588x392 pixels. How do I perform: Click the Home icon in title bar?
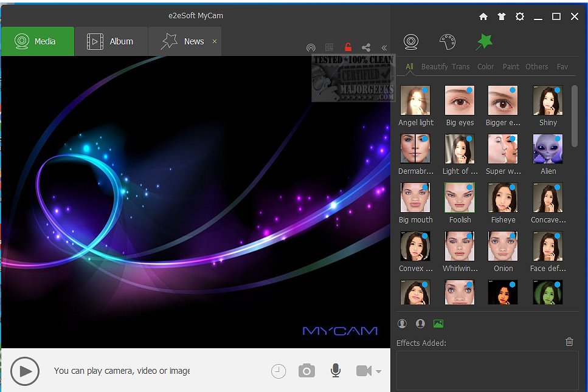coord(483,16)
